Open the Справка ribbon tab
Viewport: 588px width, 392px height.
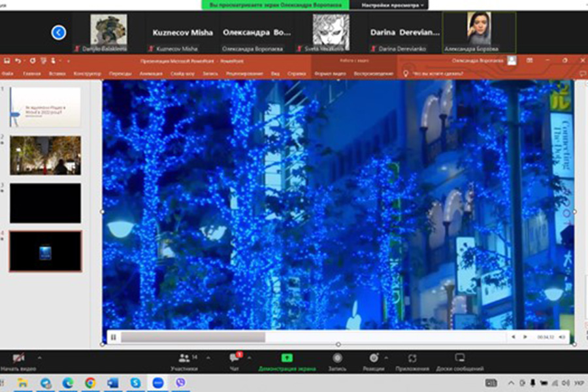point(297,74)
